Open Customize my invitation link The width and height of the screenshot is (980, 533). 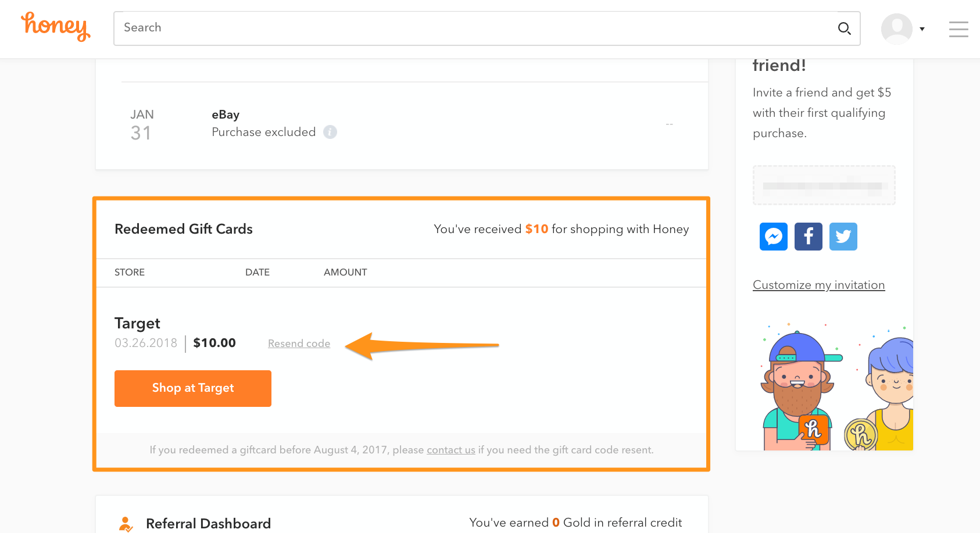[818, 285]
